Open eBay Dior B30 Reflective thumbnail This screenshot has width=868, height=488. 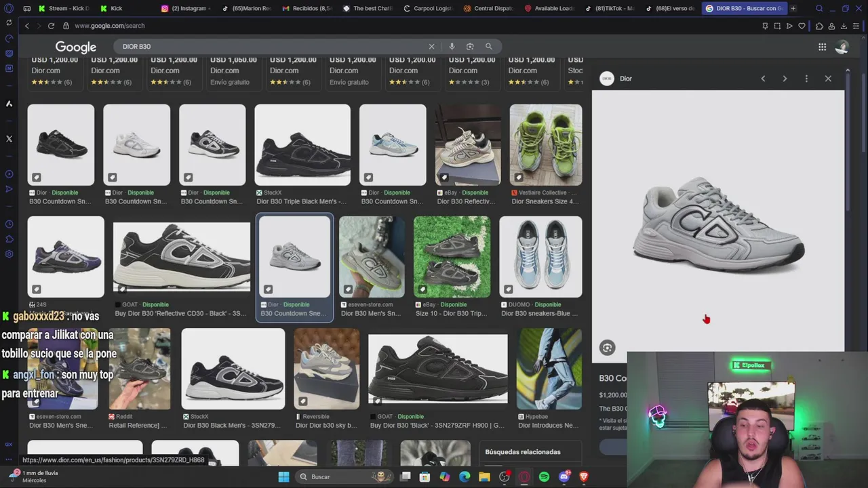(468, 144)
